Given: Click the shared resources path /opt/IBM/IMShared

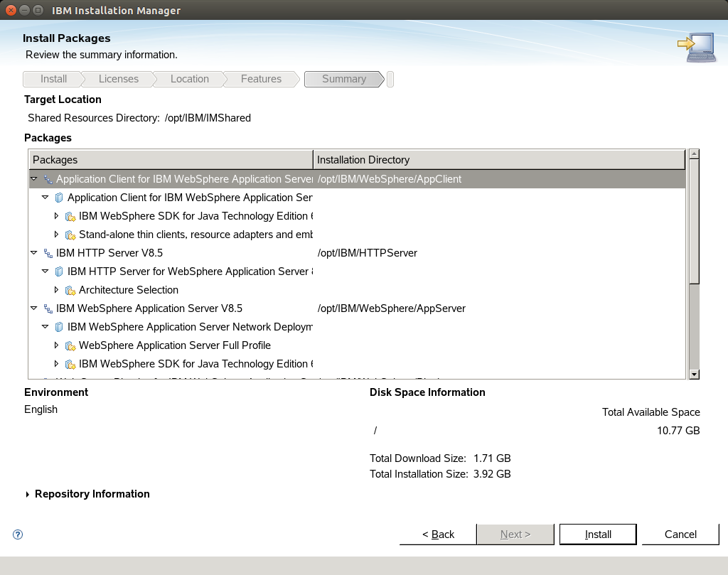Looking at the screenshot, I should point(208,118).
